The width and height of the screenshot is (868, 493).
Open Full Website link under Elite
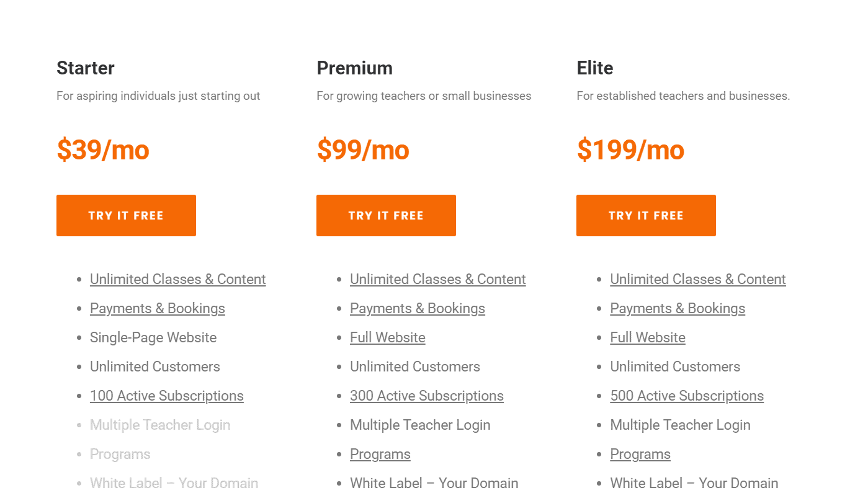(x=648, y=337)
